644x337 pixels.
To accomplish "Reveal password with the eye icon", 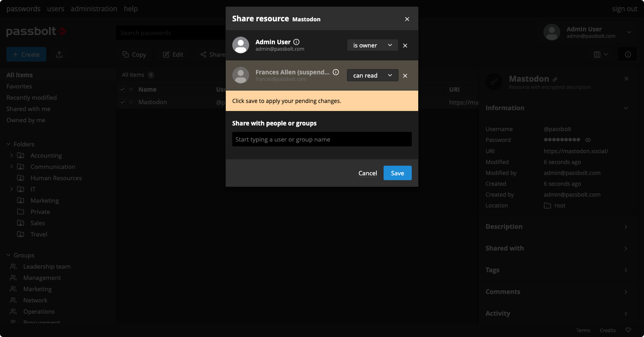I will 588,140.
